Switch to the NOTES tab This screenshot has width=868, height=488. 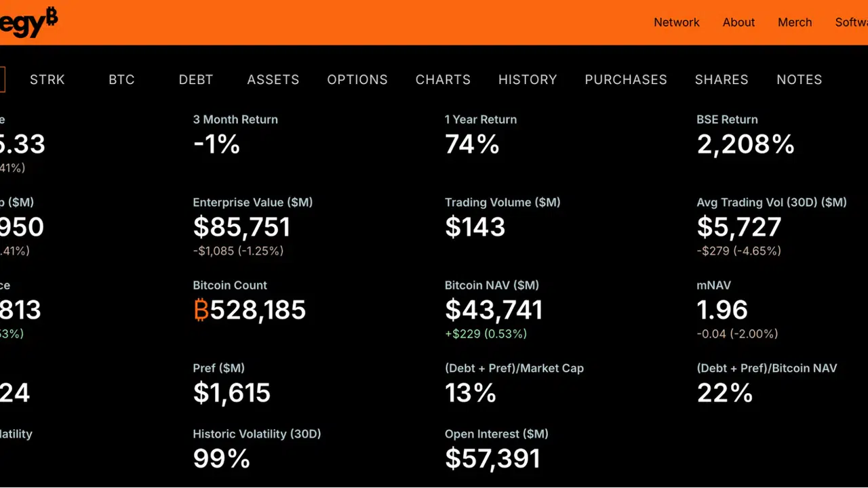point(799,79)
